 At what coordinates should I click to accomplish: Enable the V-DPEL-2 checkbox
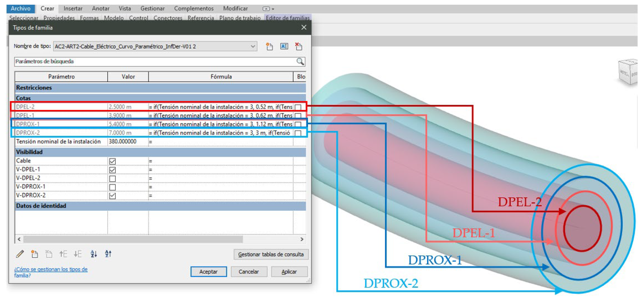point(112,179)
